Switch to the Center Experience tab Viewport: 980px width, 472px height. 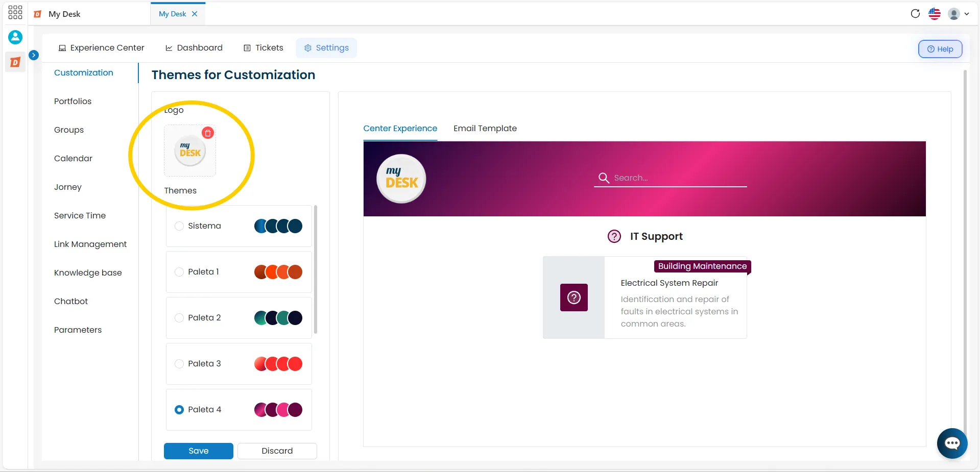point(400,129)
